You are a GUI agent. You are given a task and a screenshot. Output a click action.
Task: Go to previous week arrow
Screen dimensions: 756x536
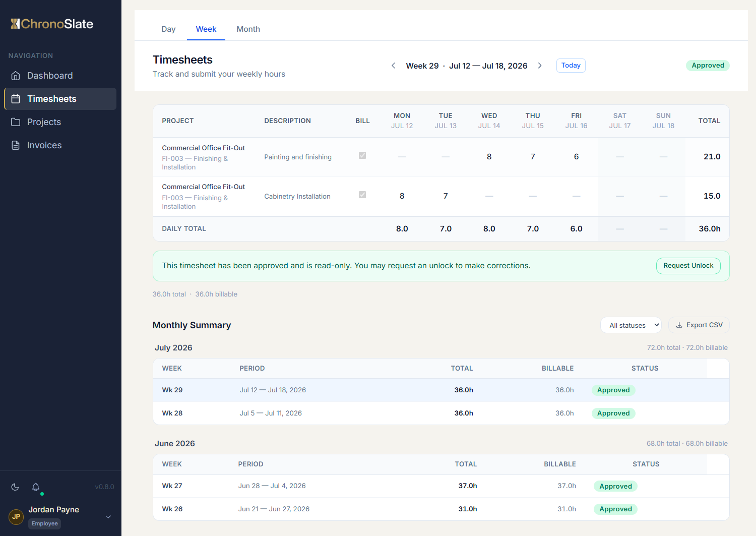(x=393, y=66)
